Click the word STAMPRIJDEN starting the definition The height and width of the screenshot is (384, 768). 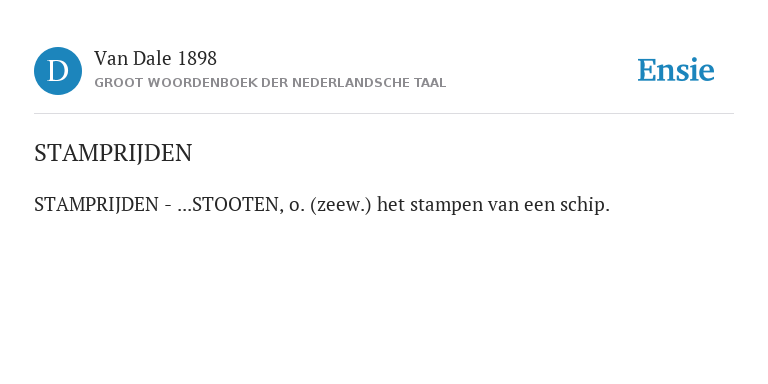(x=96, y=205)
